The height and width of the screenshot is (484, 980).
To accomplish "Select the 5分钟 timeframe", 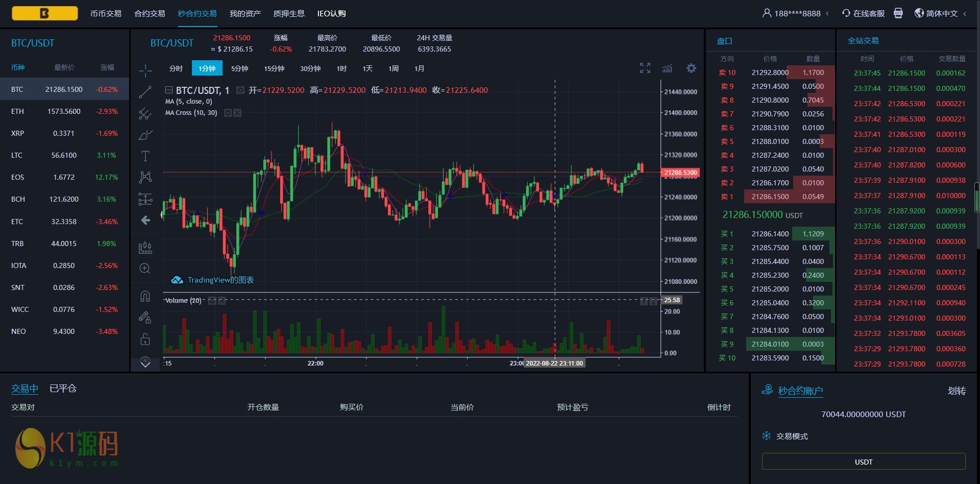I will tap(240, 68).
